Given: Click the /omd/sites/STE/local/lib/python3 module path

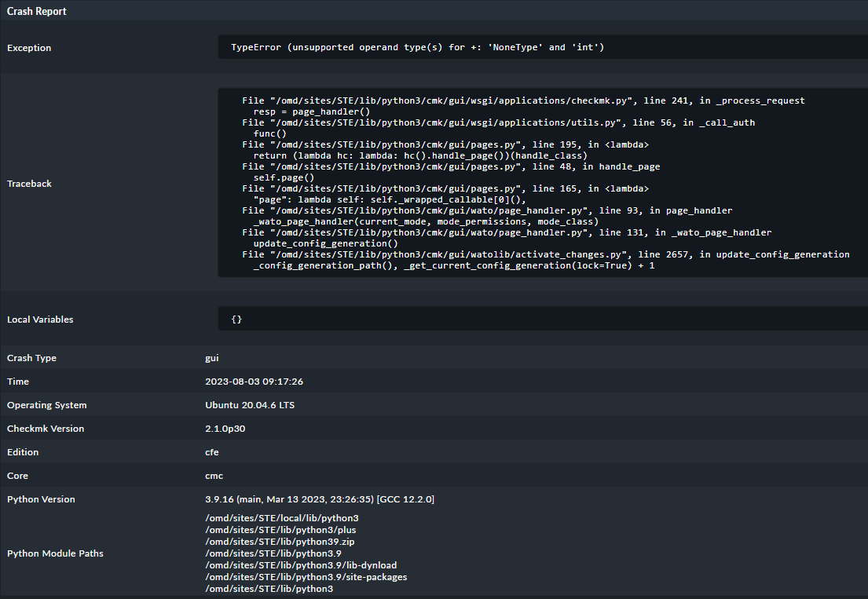Looking at the screenshot, I should pos(281,518).
